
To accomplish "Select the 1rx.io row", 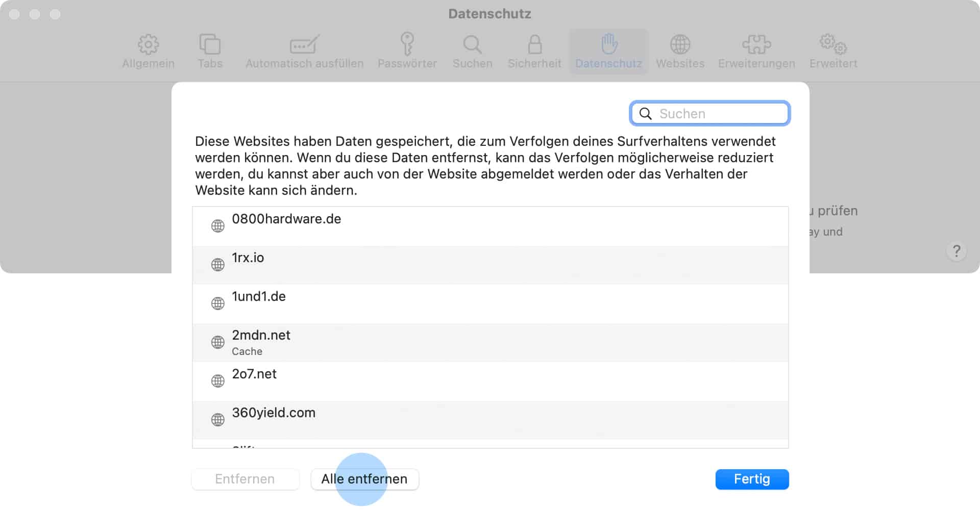I will point(490,265).
